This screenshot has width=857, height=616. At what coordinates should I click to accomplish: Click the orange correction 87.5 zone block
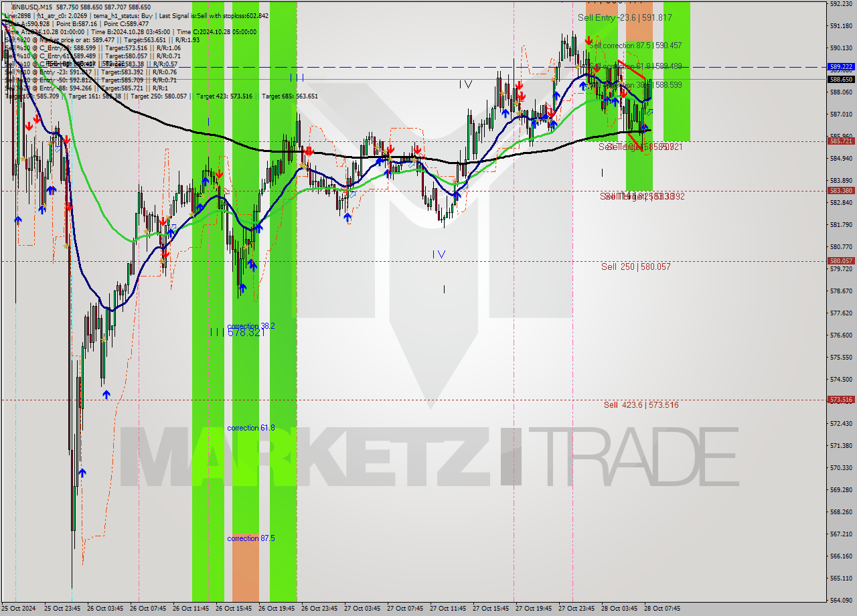point(245,568)
